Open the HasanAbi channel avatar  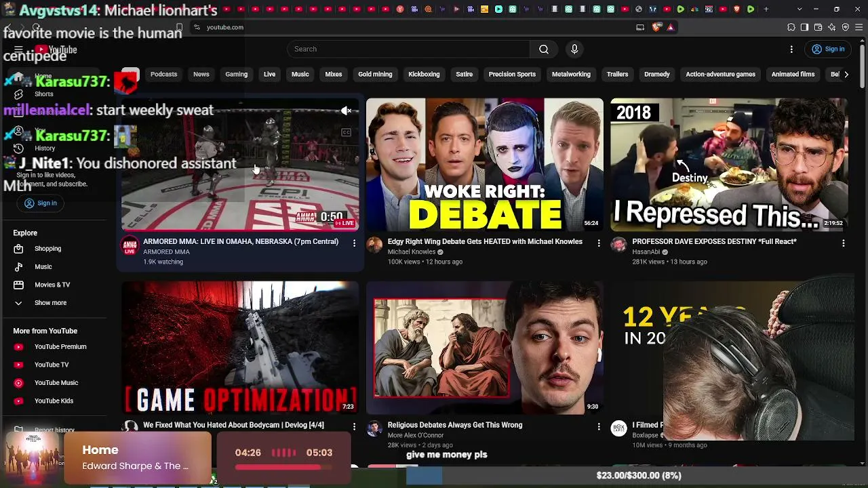618,245
